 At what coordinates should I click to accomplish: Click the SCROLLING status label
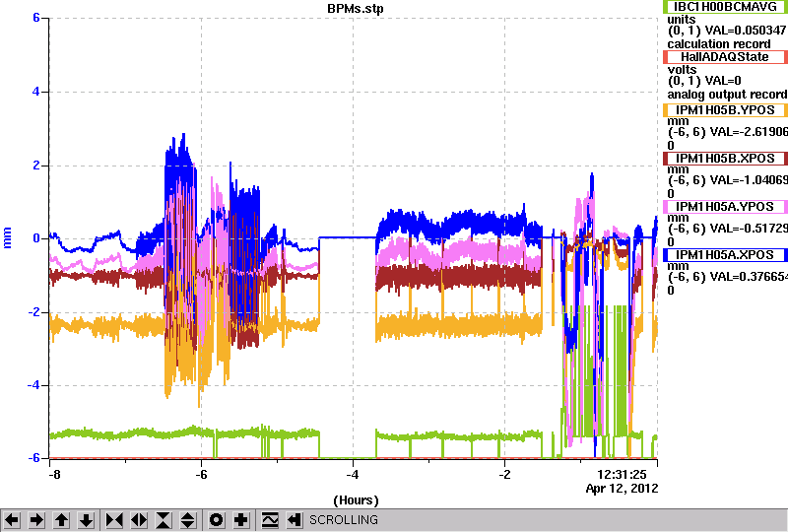click(x=343, y=520)
